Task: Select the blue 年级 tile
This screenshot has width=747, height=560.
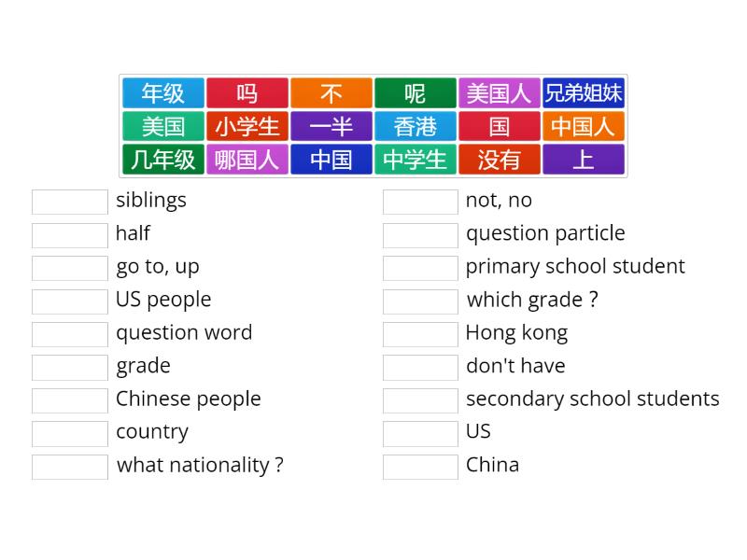Action: pyautogui.click(x=163, y=93)
